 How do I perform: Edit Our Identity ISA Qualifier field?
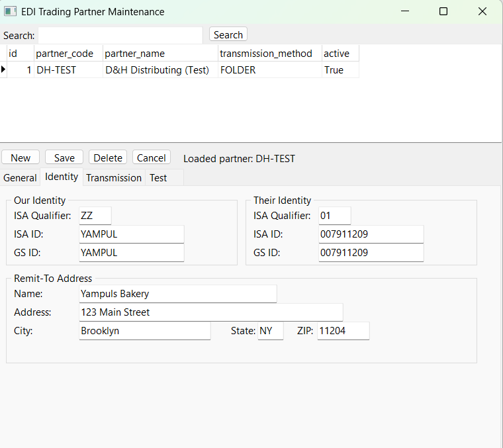click(x=95, y=216)
